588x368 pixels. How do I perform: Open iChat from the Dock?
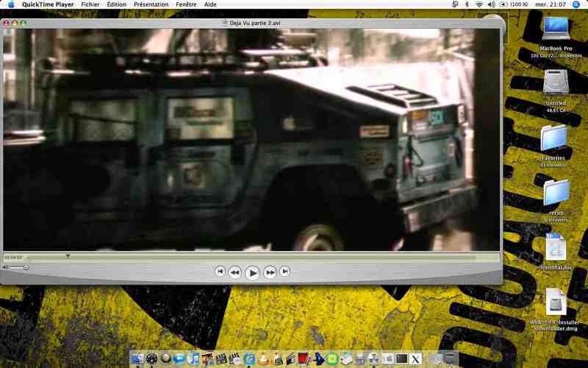point(179,359)
